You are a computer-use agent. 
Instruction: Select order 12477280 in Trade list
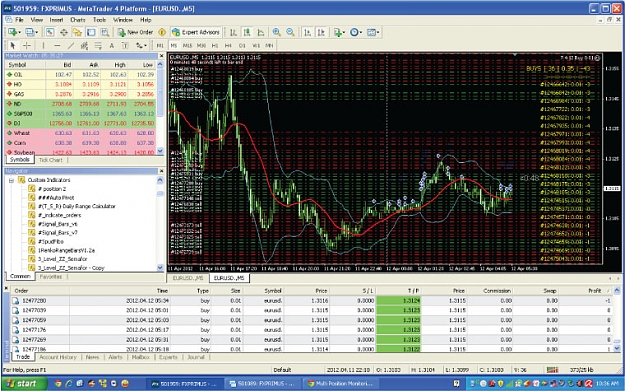[311, 301]
